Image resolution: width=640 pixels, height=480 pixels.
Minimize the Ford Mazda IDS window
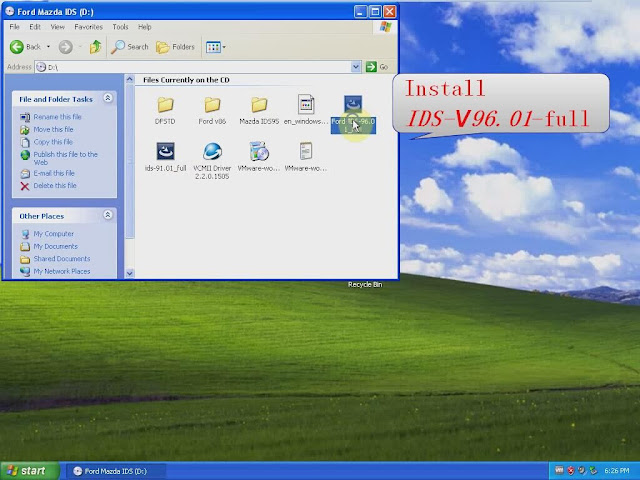360,12
